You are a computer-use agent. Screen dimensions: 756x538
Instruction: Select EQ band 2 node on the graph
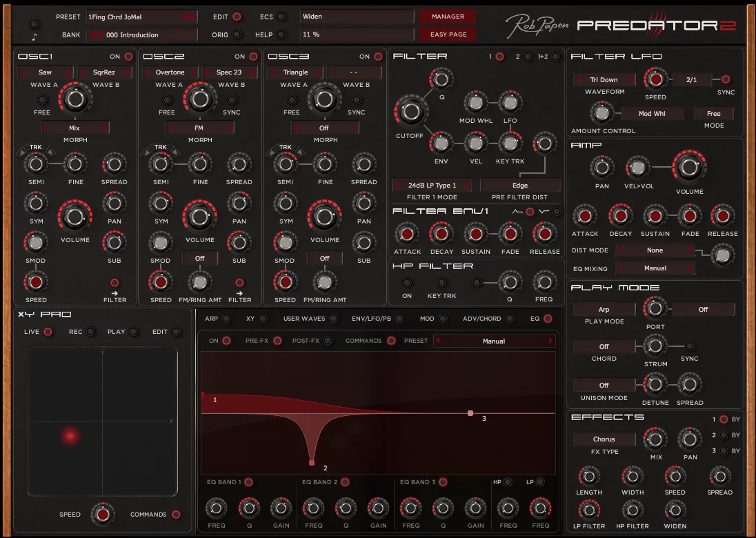pyautogui.click(x=312, y=463)
